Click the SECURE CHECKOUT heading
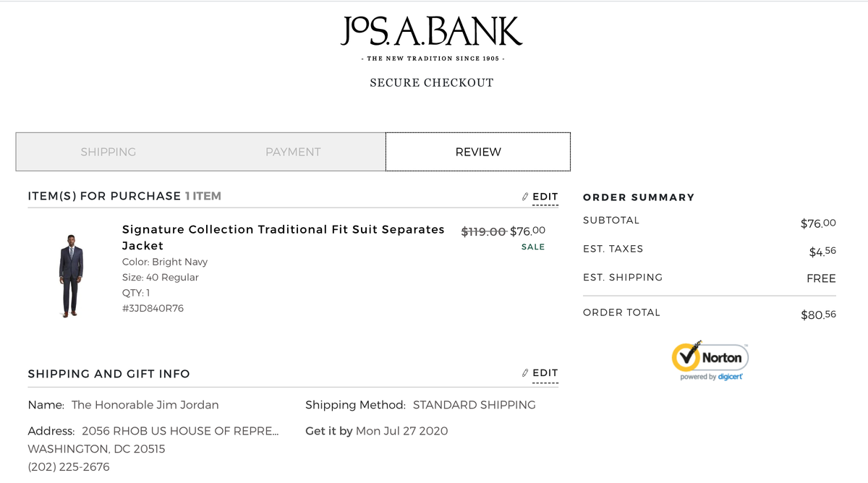This screenshot has height=483, width=868. point(432,82)
